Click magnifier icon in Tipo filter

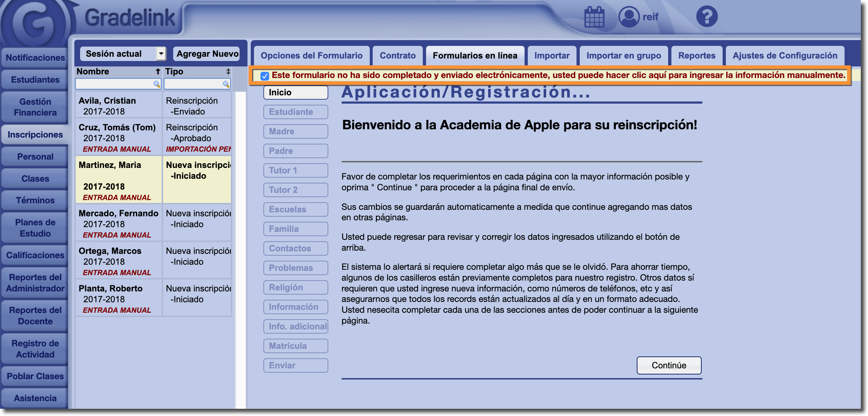[x=226, y=84]
